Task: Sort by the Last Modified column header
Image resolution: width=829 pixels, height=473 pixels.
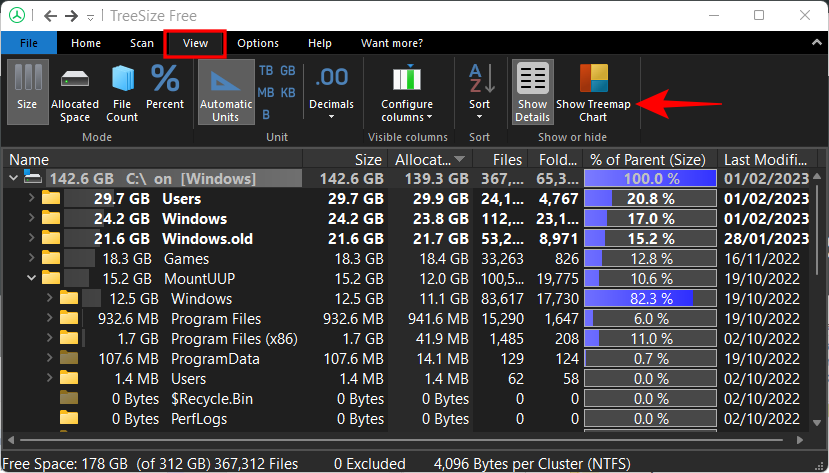Action: coord(766,160)
